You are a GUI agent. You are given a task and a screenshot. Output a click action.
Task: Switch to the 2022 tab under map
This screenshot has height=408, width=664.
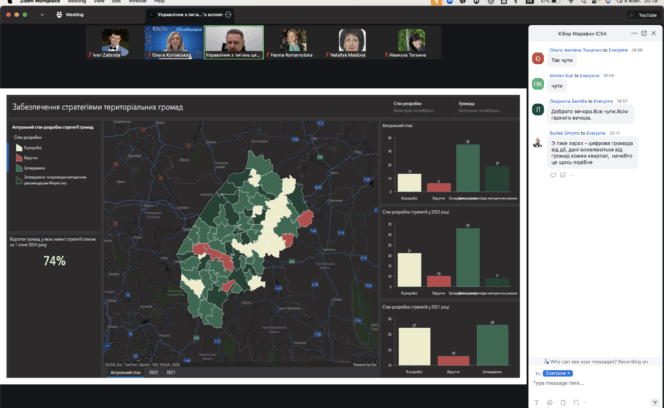click(x=153, y=371)
